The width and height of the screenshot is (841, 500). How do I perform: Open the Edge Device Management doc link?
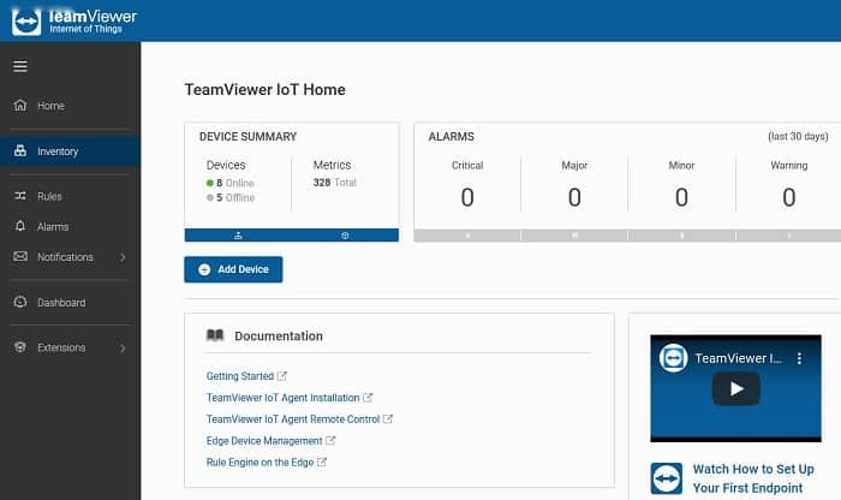(264, 441)
